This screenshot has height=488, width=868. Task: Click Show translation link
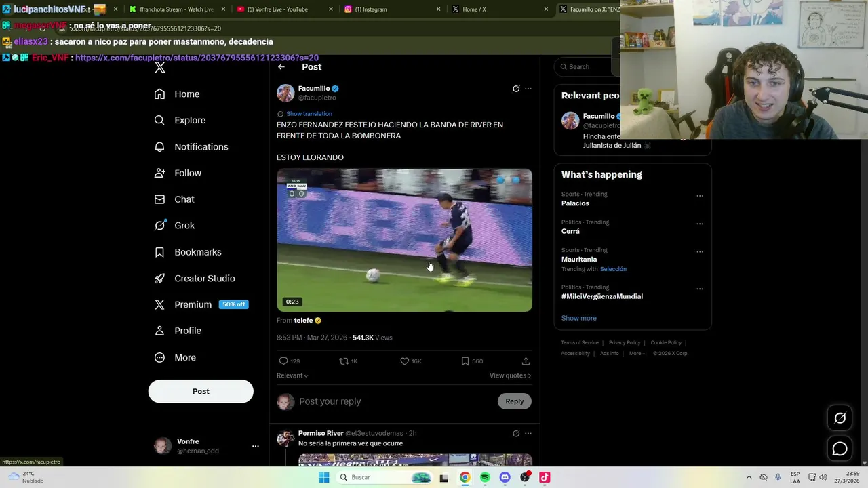pos(309,114)
